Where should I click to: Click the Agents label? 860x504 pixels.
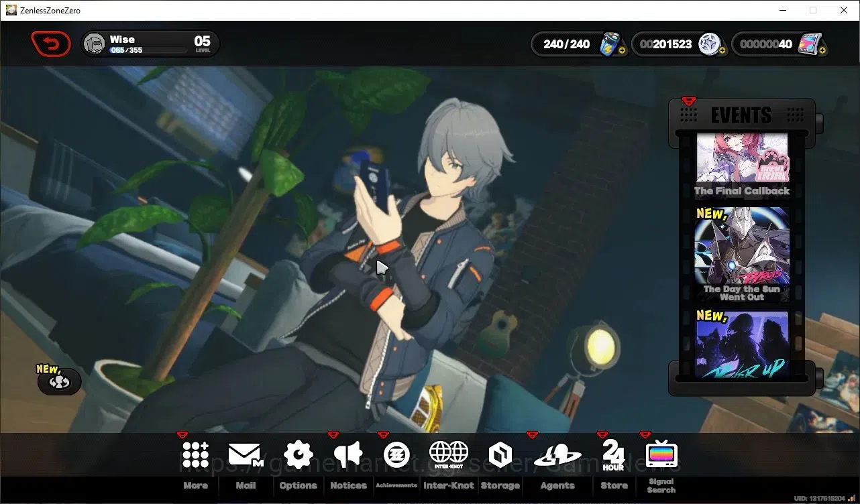tap(557, 486)
